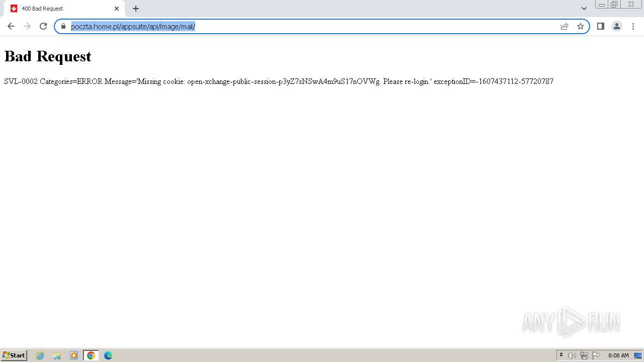View site information lock icon
The image size is (644, 362).
tap(63, 26)
